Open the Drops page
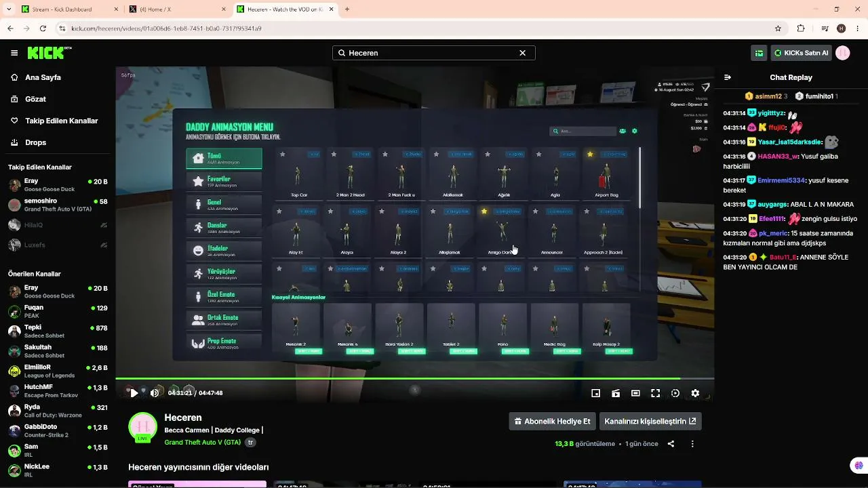 36,142
